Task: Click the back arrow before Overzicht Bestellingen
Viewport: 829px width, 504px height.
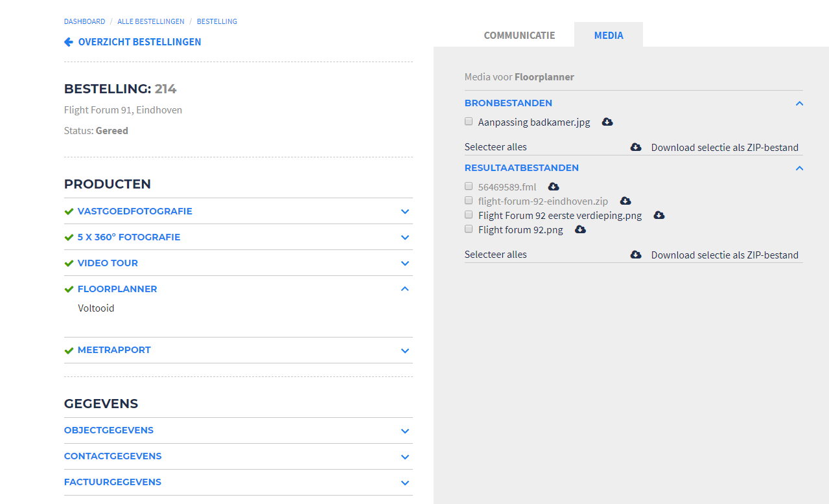Action: tap(69, 42)
